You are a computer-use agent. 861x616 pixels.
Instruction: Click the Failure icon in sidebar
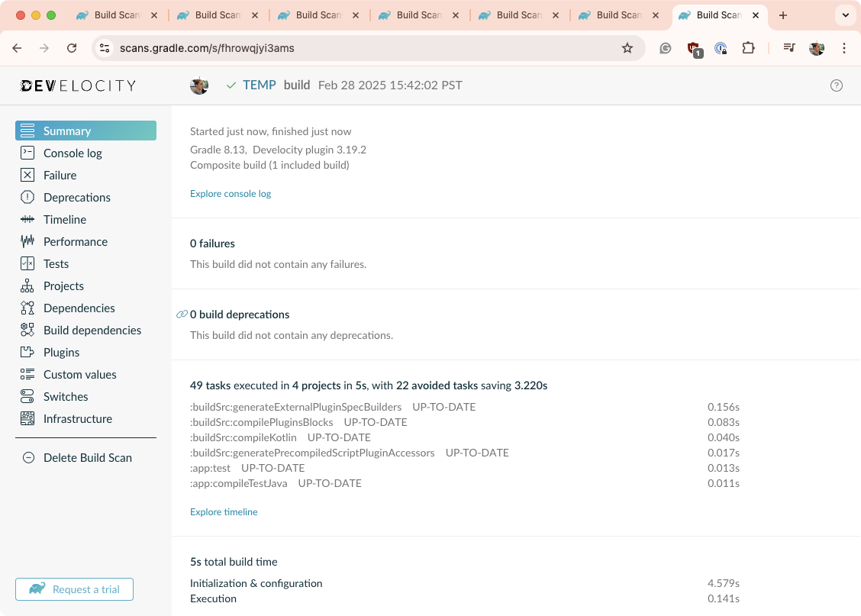pyautogui.click(x=27, y=175)
